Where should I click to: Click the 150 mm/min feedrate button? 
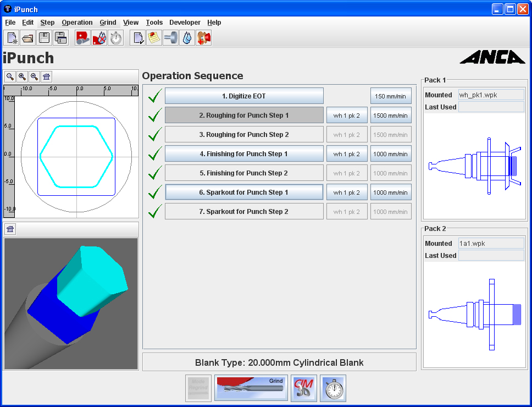391,96
